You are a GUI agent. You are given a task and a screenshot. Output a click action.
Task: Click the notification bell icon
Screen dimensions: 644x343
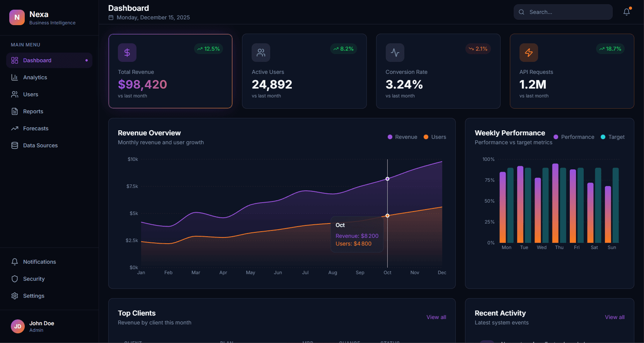[627, 12]
